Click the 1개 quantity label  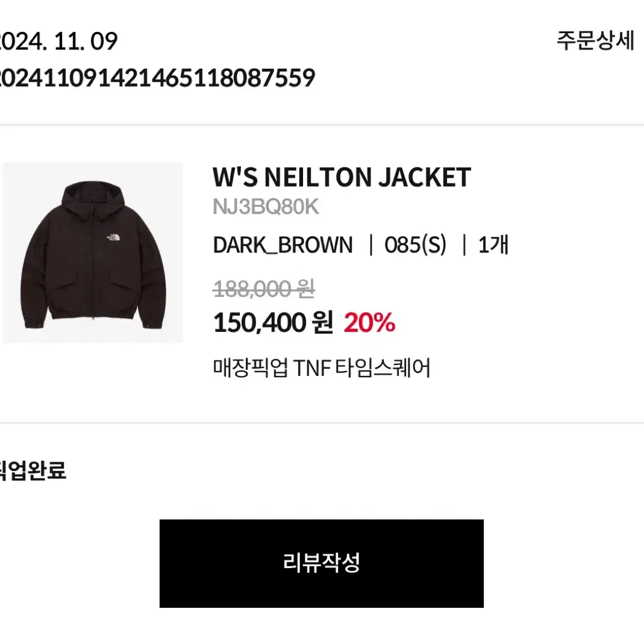coord(493,245)
